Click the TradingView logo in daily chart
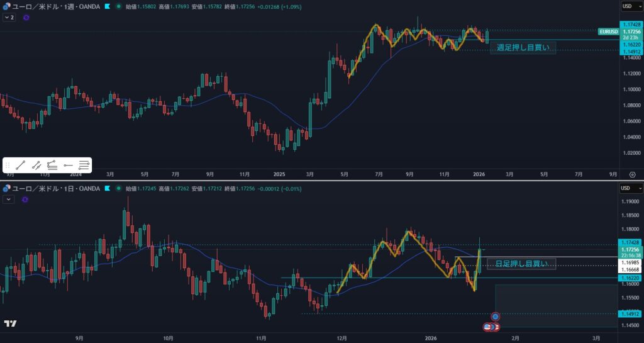644x343 pixels. pyautogui.click(x=10, y=323)
